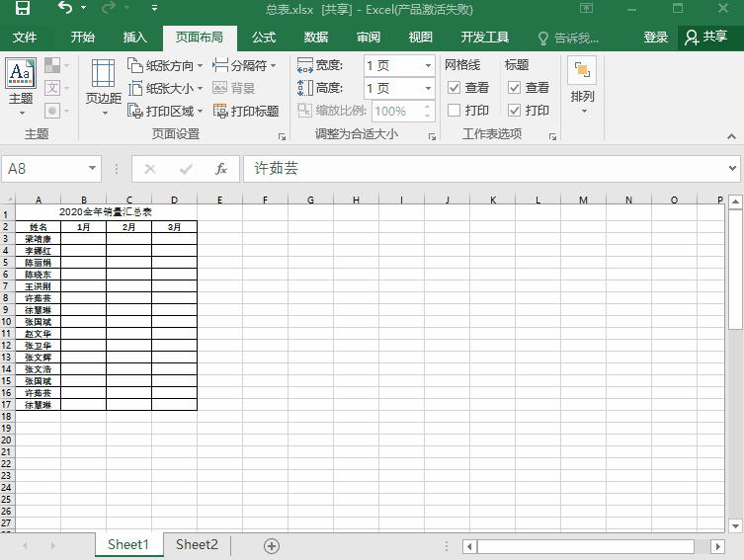This screenshot has width=744, height=560.
Task: Click the Cancel (X) formula bar icon
Action: pos(150,169)
